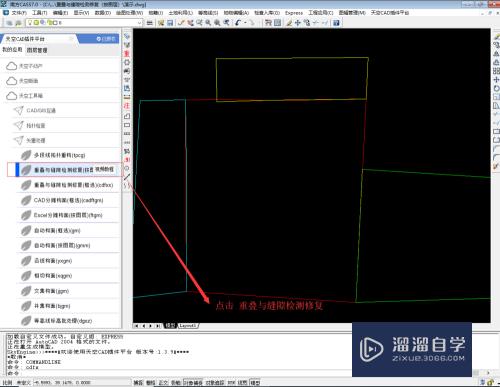500x387 pixels.
Task: Click the open-file icon left of the save icon
Action: point(161,23)
